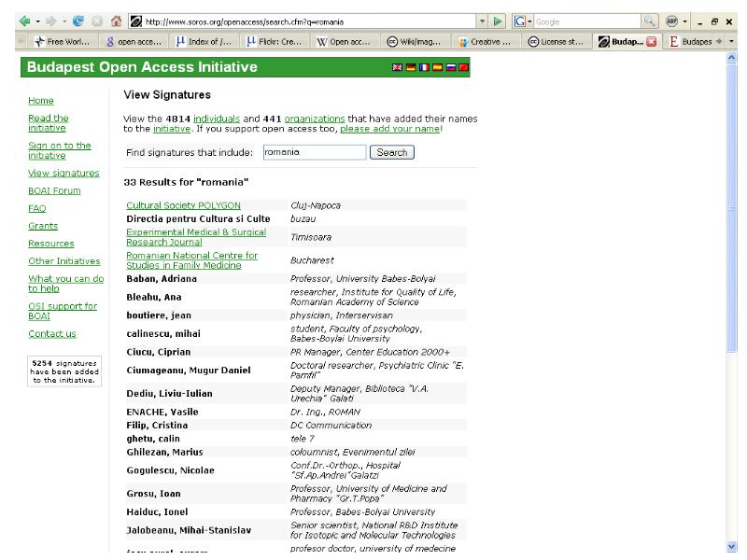Switch to the Index of /... tab
The height and width of the screenshot is (560, 747).
pos(204,42)
